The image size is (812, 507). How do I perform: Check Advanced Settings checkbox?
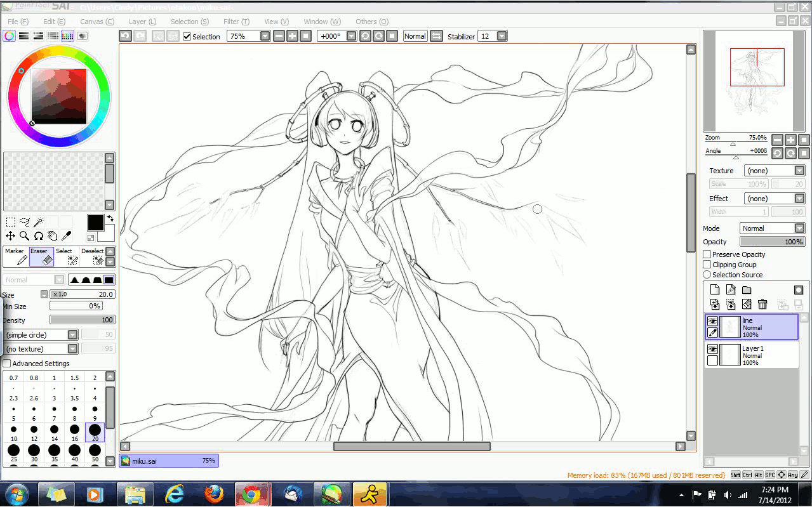7,364
